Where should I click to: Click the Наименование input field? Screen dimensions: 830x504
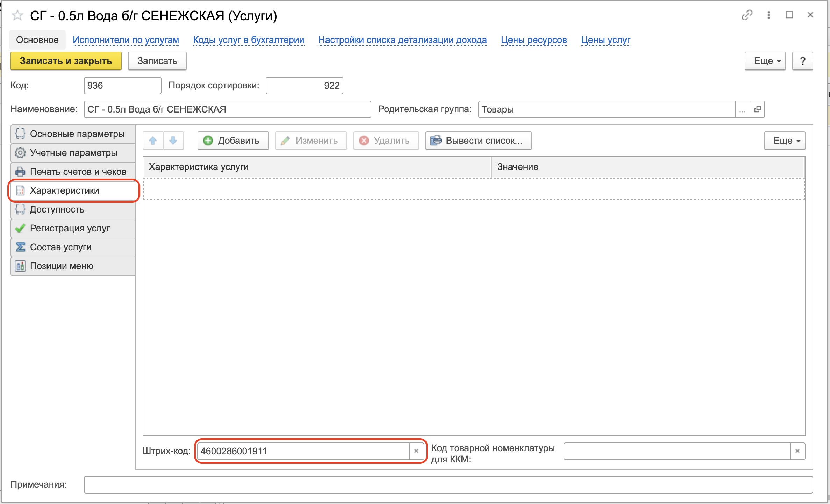[227, 109]
